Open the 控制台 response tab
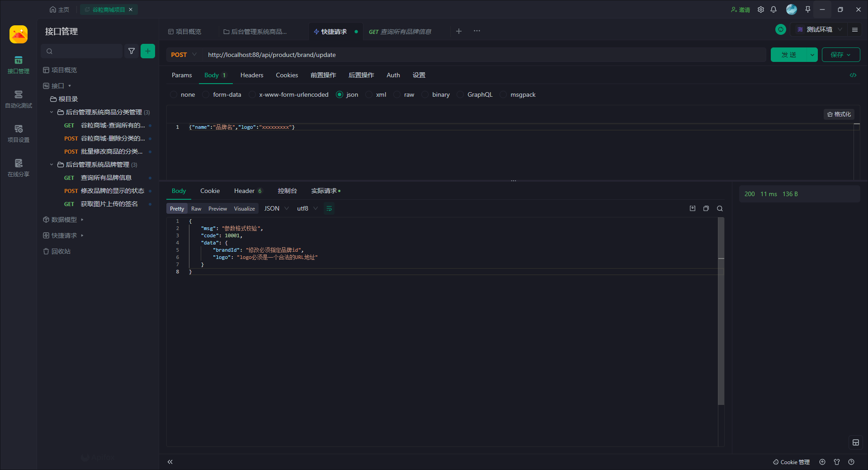This screenshot has width=868, height=470. click(x=287, y=191)
